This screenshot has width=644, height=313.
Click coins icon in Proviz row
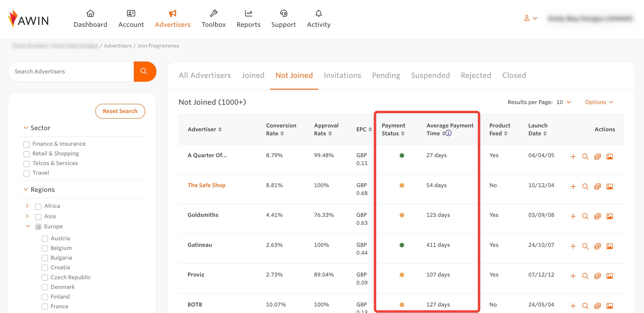point(597,276)
